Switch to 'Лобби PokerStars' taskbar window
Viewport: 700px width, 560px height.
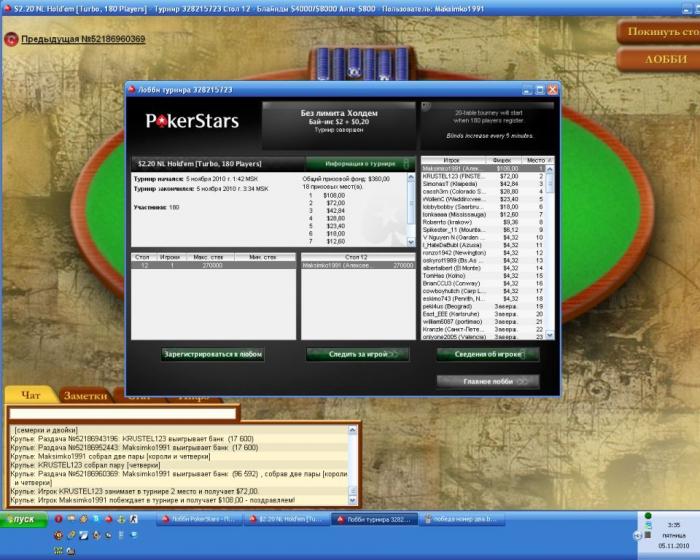[199, 519]
